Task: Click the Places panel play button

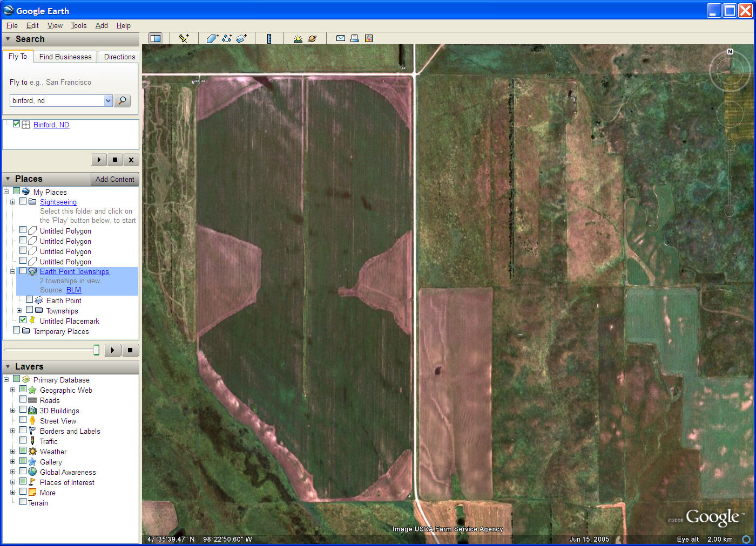Action: click(x=112, y=350)
